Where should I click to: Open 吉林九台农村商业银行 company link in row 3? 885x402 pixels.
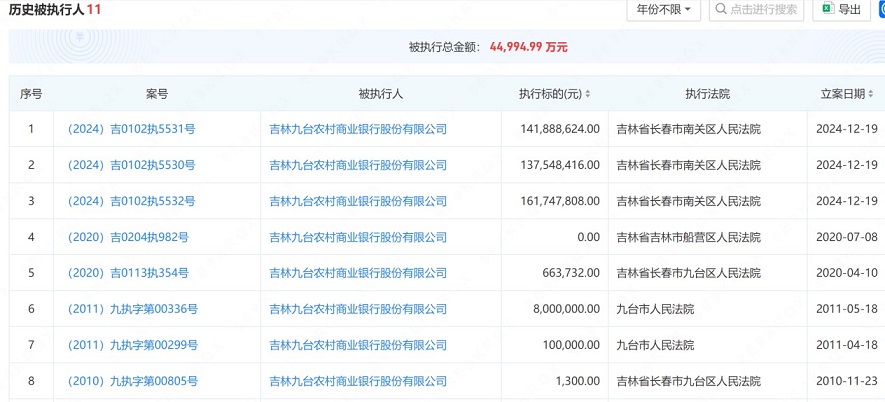(x=358, y=201)
